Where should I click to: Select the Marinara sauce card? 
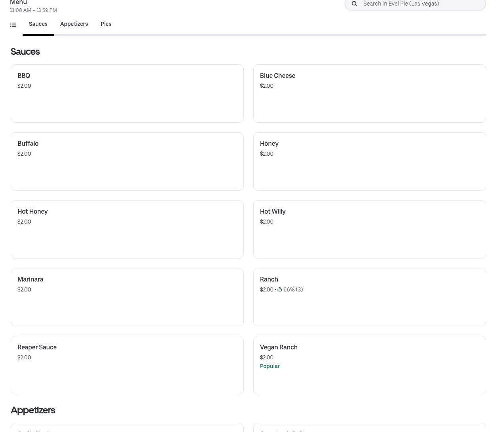point(127,297)
